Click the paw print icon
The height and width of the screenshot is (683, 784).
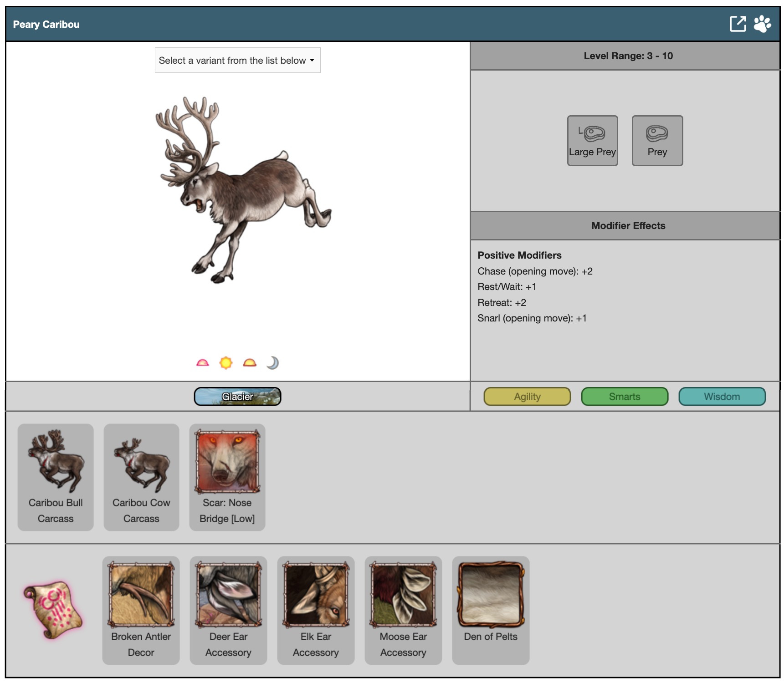point(762,24)
